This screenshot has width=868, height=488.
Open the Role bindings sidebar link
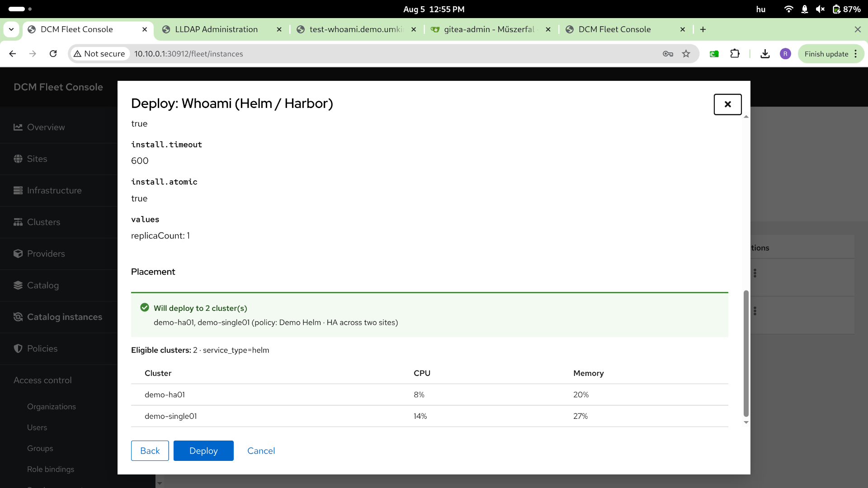(51, 469)
